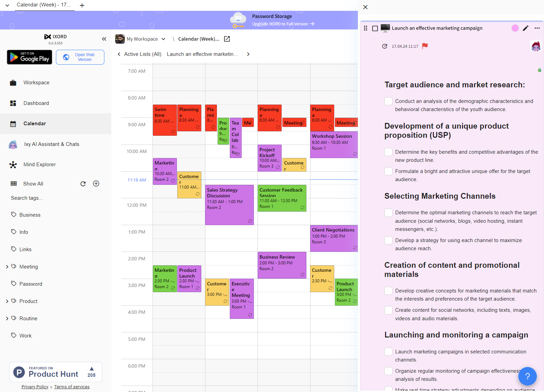Click Upgrade IXORD to Full Version
Screen dimensions: 544x392
click(x=283, y=24)
